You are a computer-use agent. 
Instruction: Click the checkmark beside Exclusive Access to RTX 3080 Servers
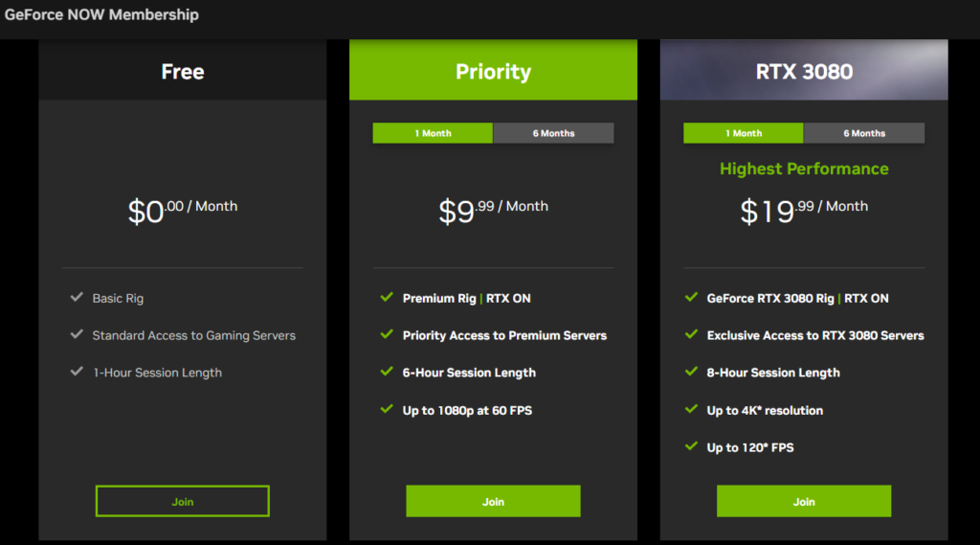pos(691,334)
